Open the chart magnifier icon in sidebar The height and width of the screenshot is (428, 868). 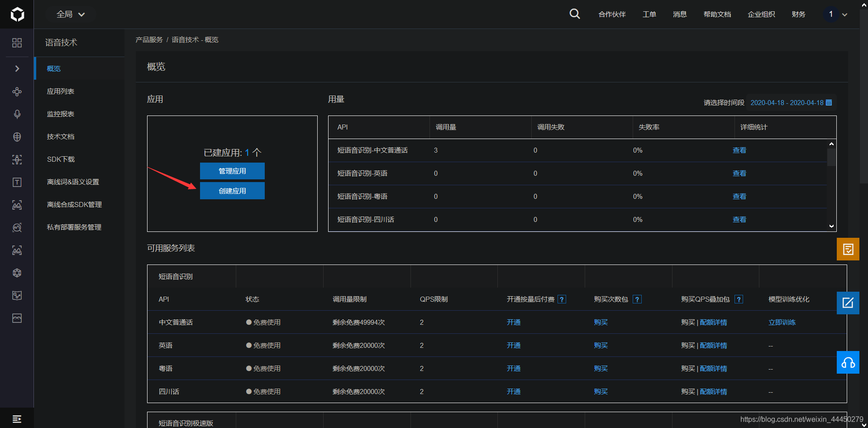pos(17,227)
